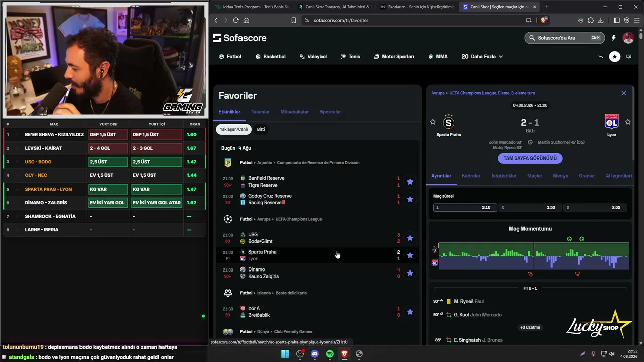Open the browser downloads icon
The width and height of the screenshot is (644, 362).
tap(600, 20)
